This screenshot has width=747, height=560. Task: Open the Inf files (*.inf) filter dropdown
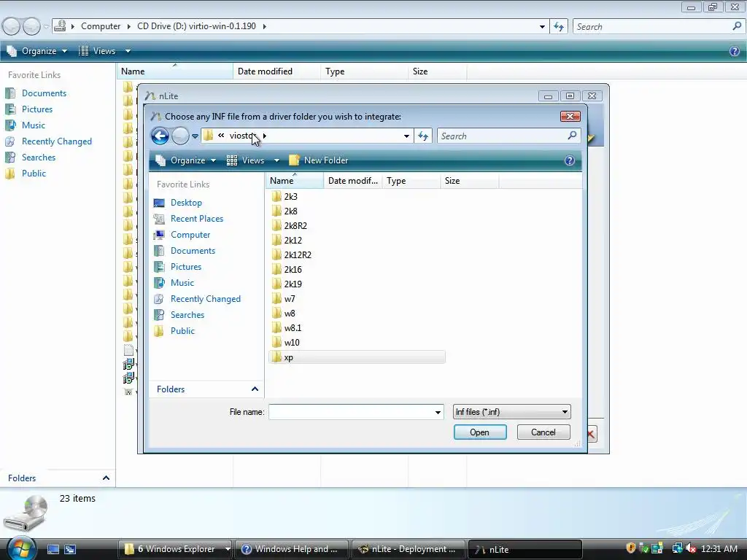point(511,412)
